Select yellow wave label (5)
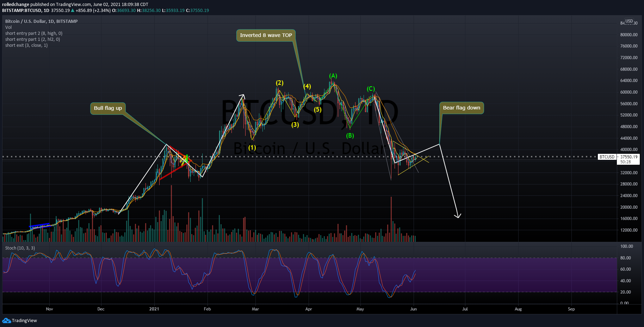The height and width of the screenshot is (327, 644). (x=317, y=109)
